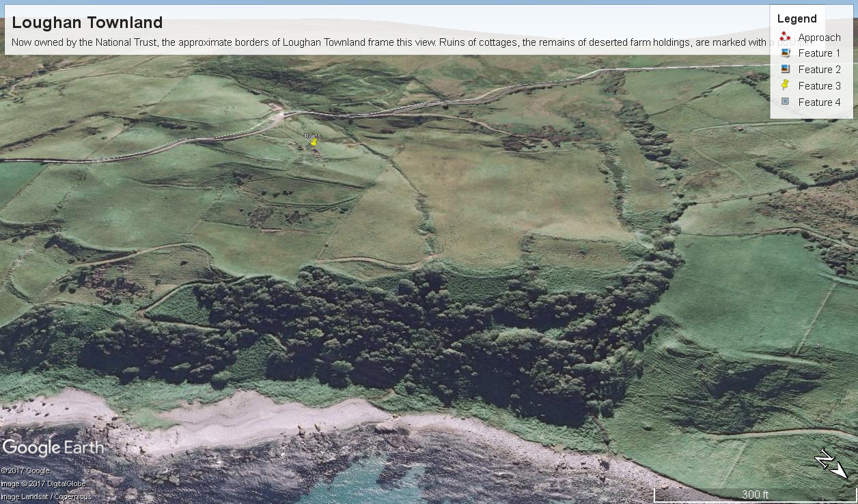Click the Loughan Townland title
This screenshot has width=858, height=504.
point(87,23)
